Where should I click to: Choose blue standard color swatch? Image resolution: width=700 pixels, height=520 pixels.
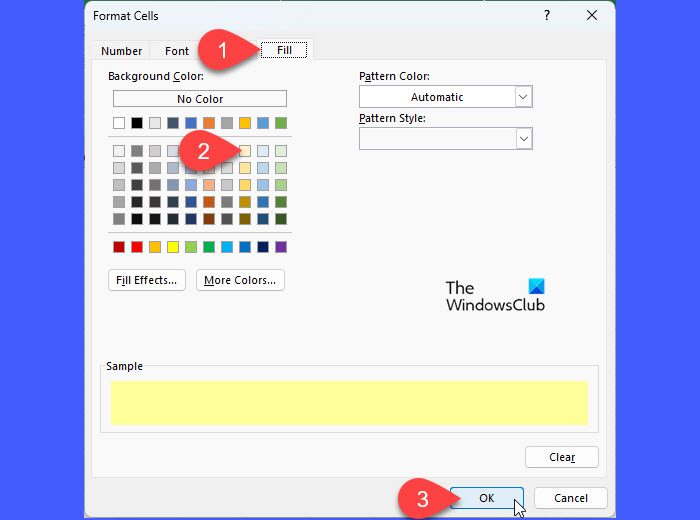[245, 247]
